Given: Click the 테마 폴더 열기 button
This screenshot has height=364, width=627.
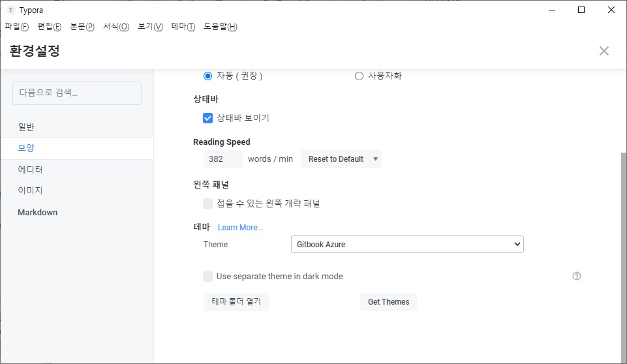Looking at the screenshot, I should click(236, 302).
